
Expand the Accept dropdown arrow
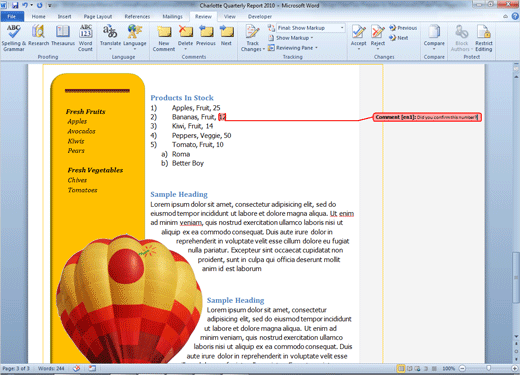tap(359, 49)
